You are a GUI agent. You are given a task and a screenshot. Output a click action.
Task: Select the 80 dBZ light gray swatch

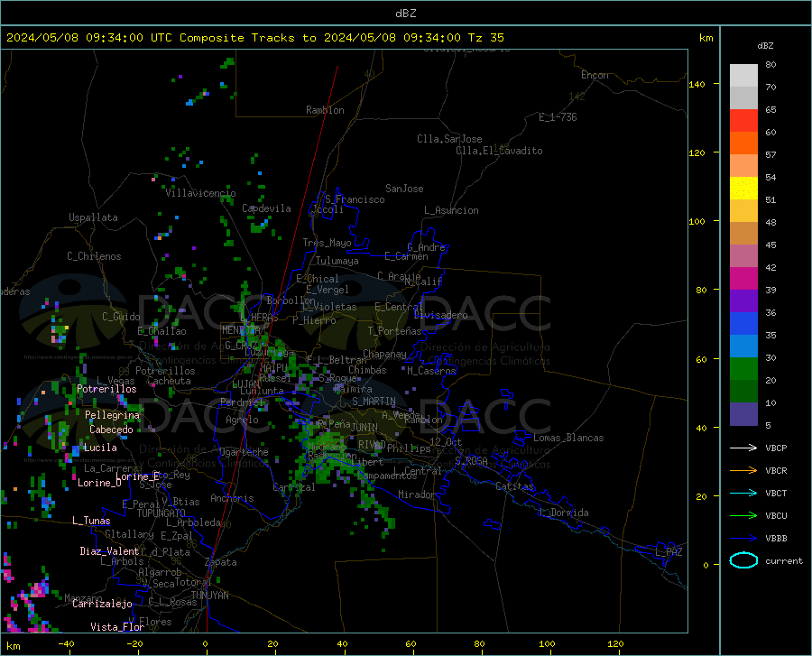tap(743, 75)
